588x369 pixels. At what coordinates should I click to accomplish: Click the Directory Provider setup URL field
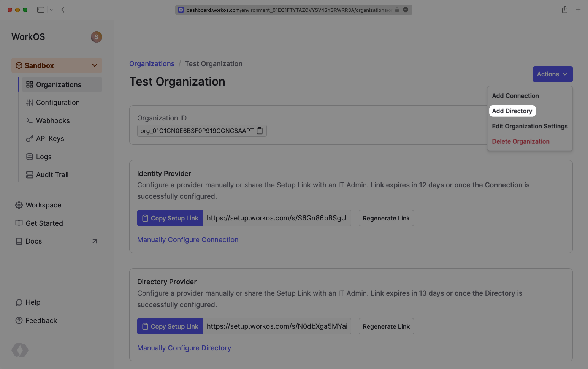[x=277, y=326]
